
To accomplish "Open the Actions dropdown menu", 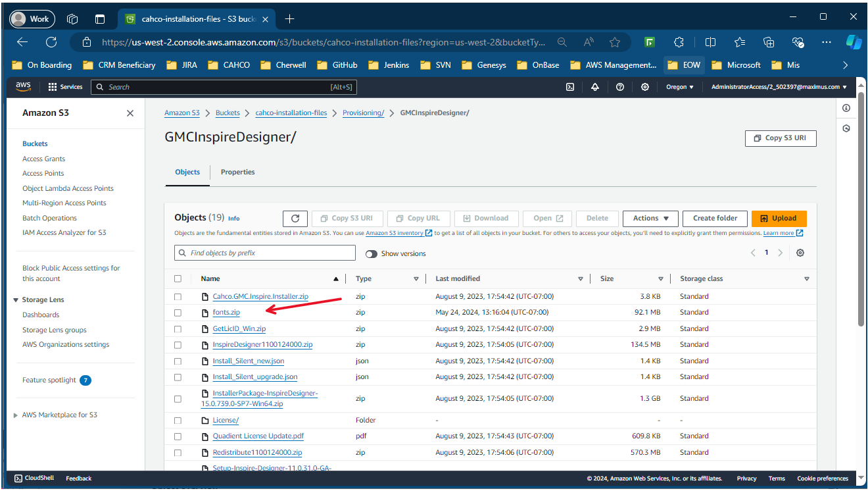I will tap(650, 219).
